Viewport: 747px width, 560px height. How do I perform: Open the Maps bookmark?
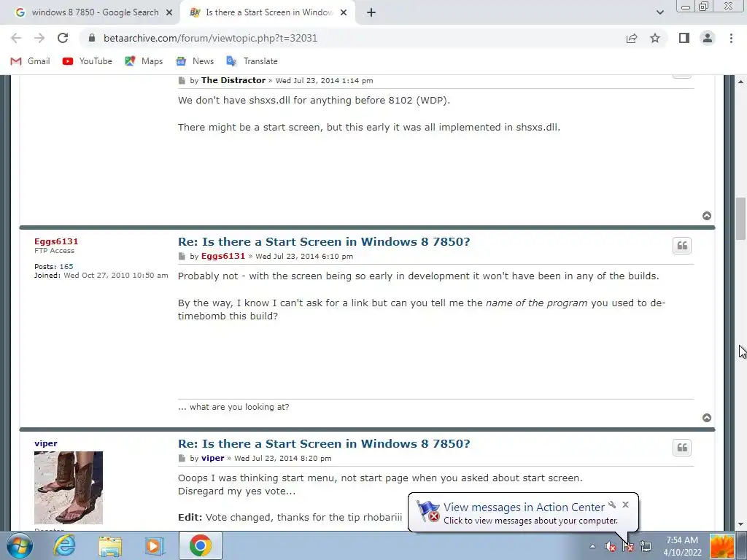pyautogui.click(x=144, y=61)
